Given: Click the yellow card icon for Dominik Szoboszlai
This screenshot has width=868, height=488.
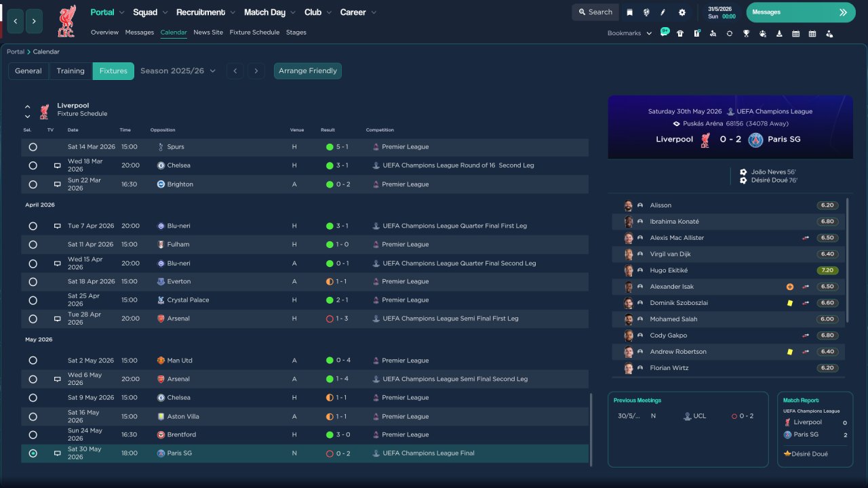Looking at the screenshot, I should 790,303.
